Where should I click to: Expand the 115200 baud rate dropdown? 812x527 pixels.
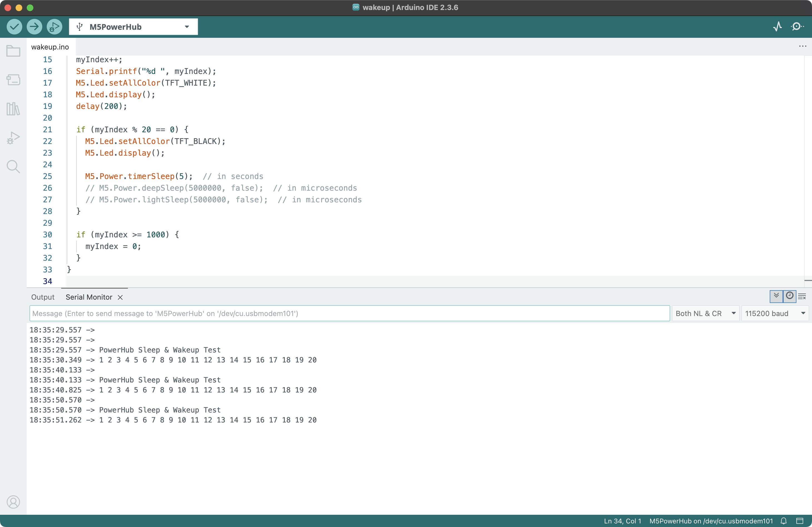point(775,314)
